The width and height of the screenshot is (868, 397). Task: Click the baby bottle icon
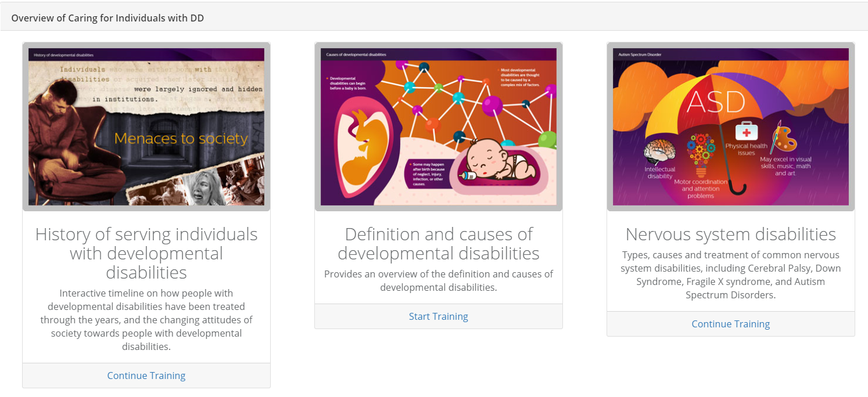pos(468,176)
